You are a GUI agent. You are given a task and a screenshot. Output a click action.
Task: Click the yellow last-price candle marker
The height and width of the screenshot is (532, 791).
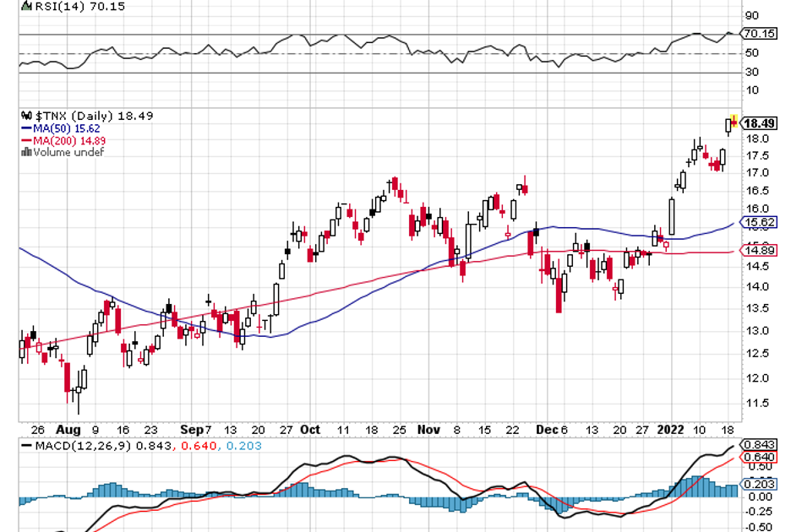734,121
